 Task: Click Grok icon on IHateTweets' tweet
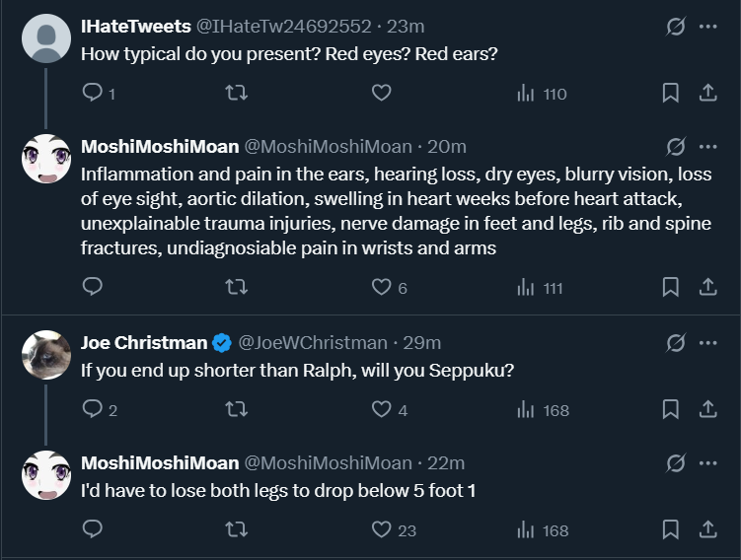pyautogui.click(x=676, y=27)
